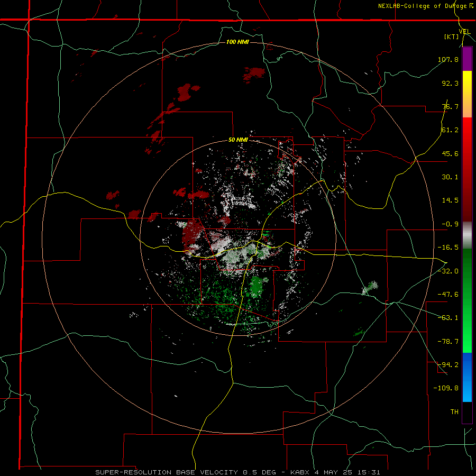The height and width of the screenshot is (476, 476).
Task: Click the -0.9 velocity scale value
Action: (450, 224)
